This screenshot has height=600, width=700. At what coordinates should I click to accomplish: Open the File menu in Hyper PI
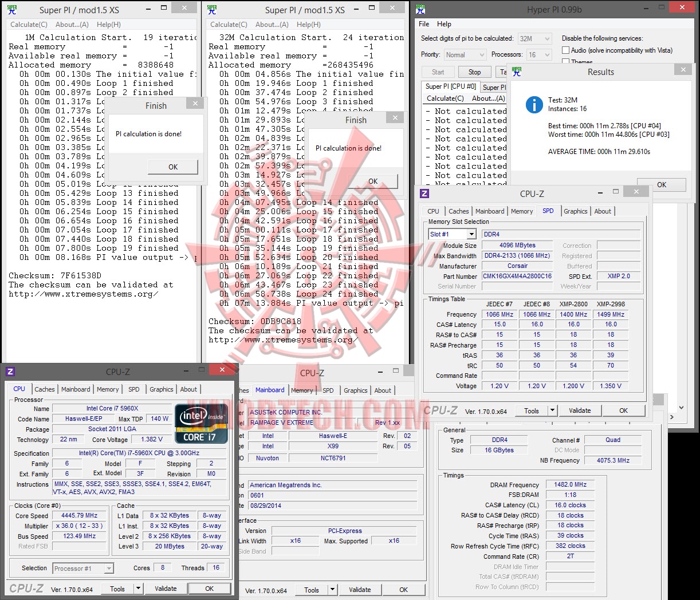click(x=424, y=24)
